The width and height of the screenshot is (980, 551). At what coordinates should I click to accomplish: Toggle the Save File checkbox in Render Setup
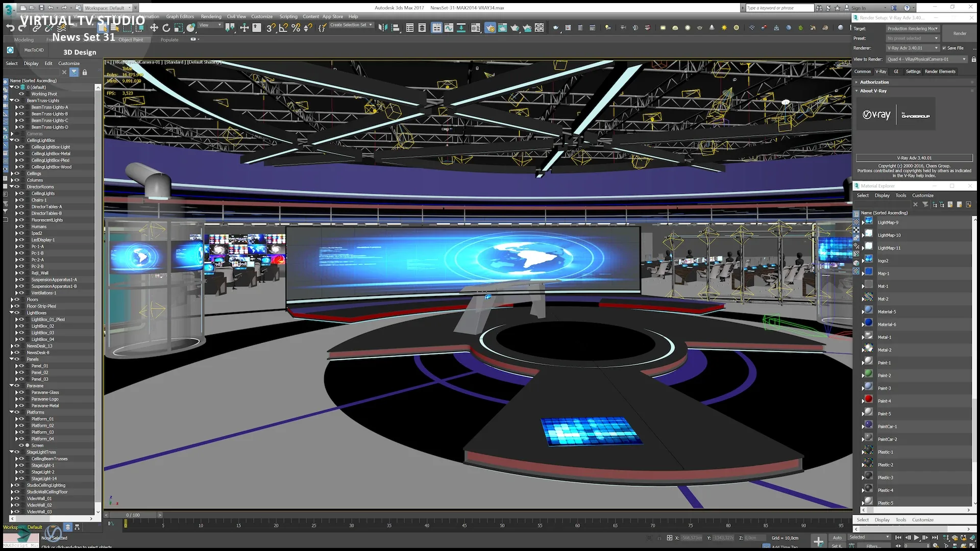click(x=945, y=48)
